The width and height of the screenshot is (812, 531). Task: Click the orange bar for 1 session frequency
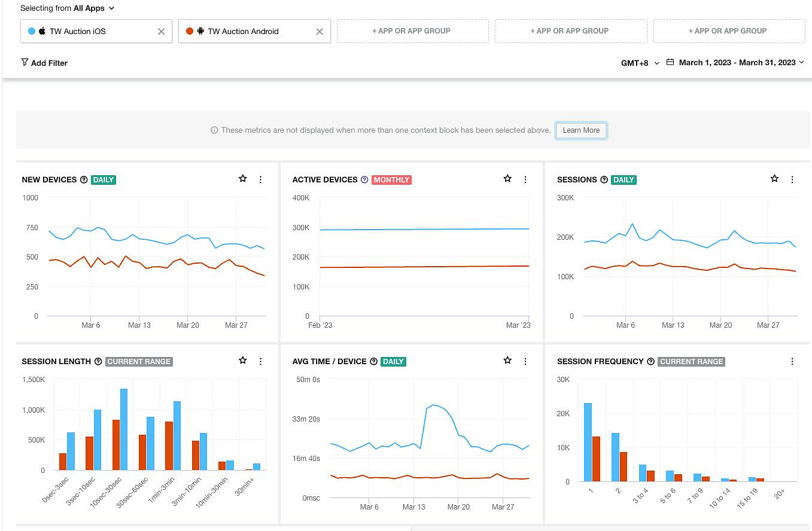coord(596,459)
